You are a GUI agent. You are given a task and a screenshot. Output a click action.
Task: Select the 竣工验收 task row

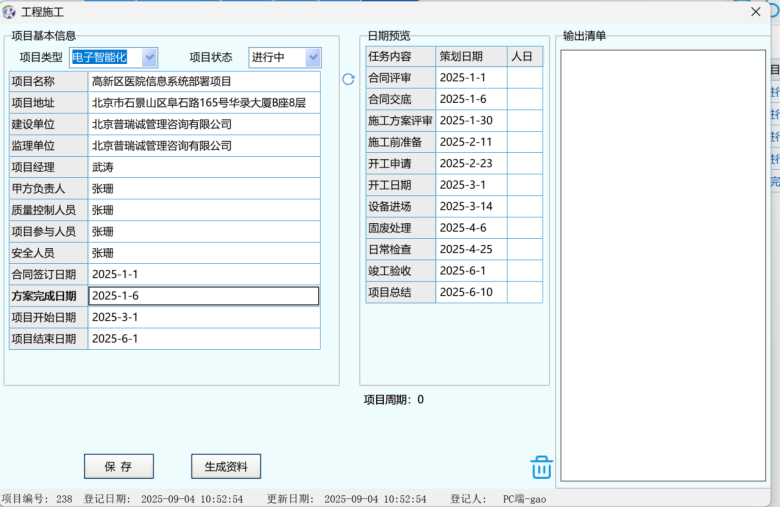[x=400, y=271]
